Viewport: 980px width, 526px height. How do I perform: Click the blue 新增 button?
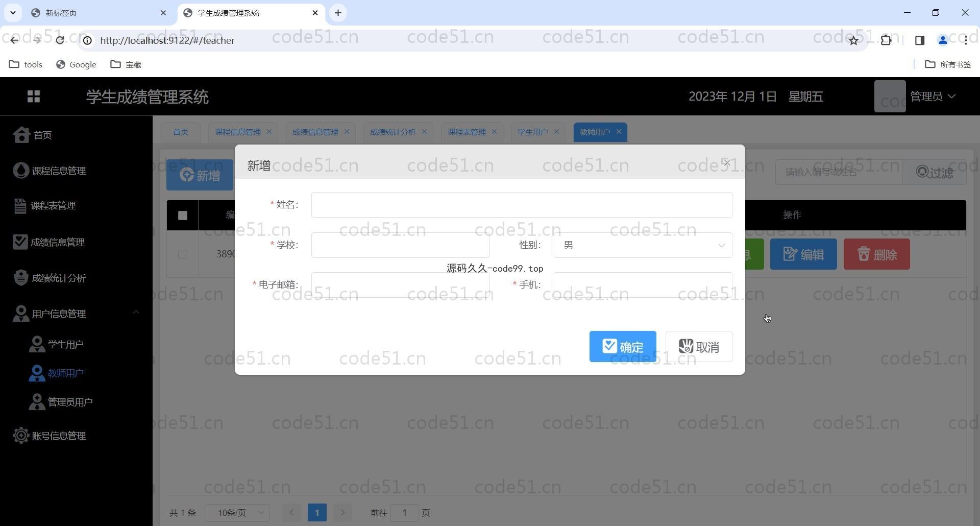tap(200, 175)
